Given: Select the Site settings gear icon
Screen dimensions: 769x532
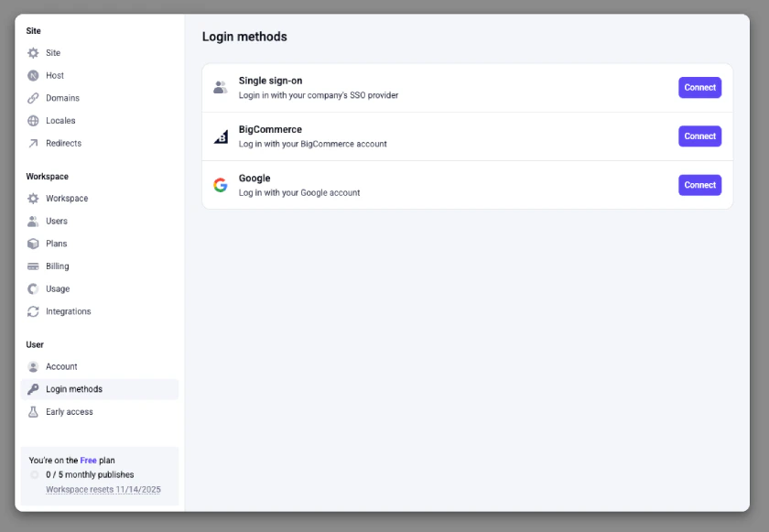Looking at the screenshot, I should pyautogui.click(x=32, y=52).
